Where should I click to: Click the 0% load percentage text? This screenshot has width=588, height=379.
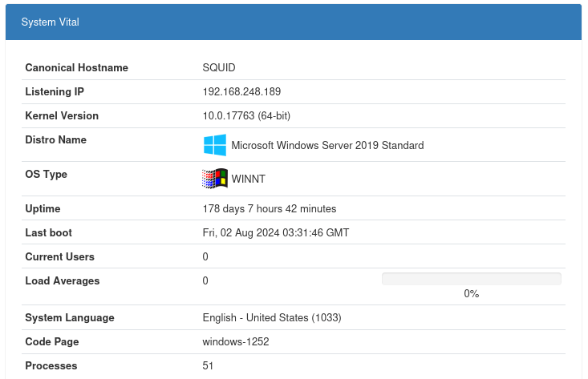pyautogui.click(x=471, y=294)
